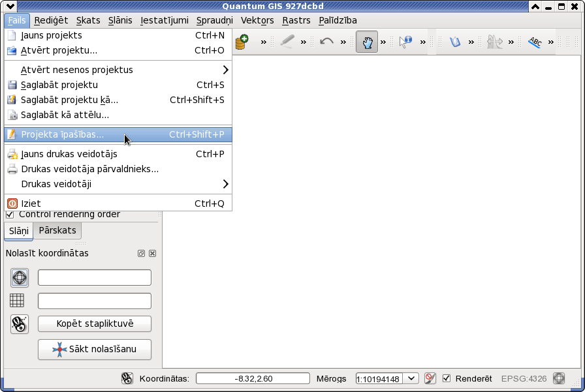The height and width of the screenshot is (392, 585).
Task: Click the mouse icon beside Koordinātas label
Action: 127,378
